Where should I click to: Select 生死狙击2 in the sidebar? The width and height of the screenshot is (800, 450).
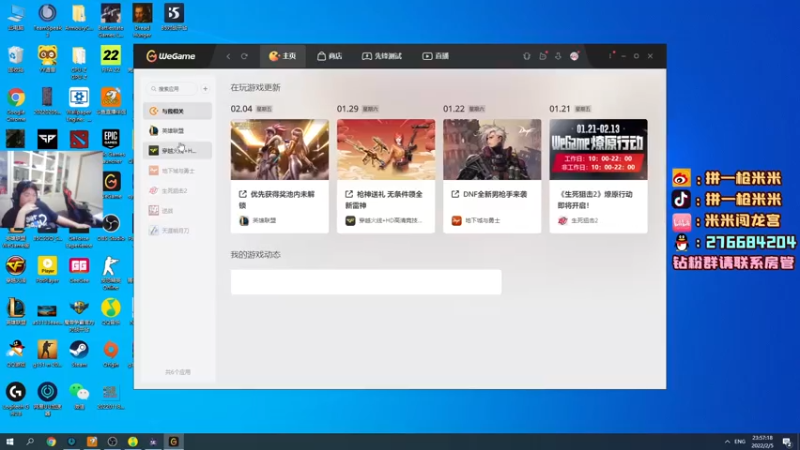pyautogui.click(x=178, y=190)
